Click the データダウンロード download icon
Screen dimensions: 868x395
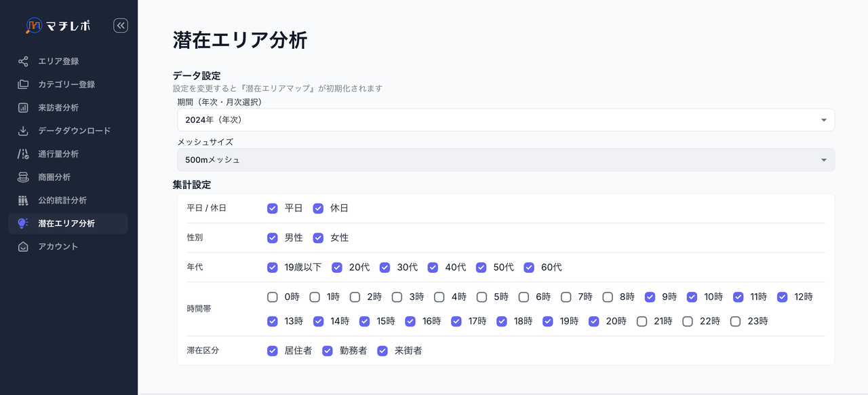[22, 130]
